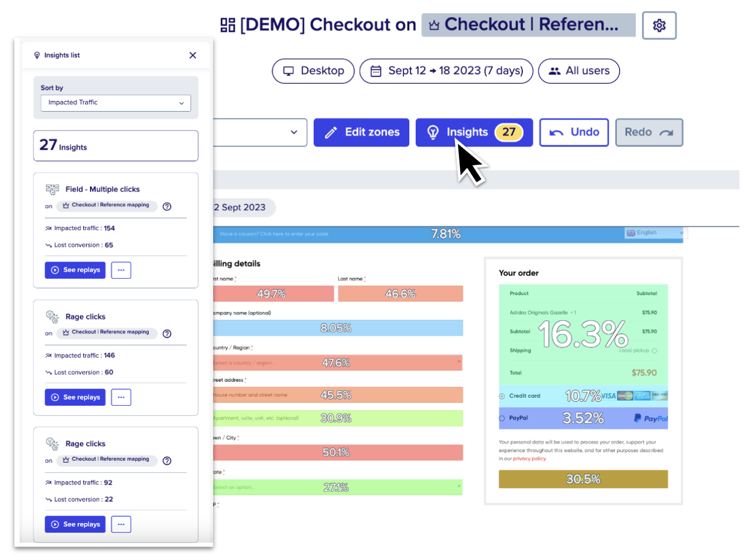Open more options on Rage clicks card with 92 traffic
The image size is (756, 555).
(121, 524)
